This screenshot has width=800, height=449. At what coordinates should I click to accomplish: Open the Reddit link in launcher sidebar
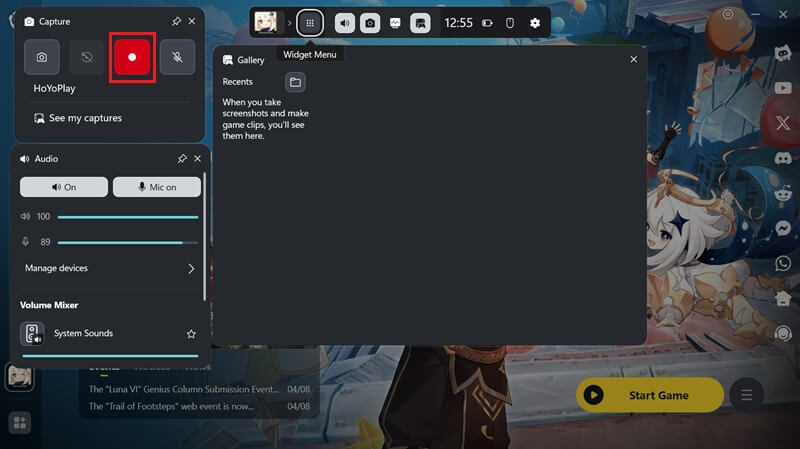783,193
